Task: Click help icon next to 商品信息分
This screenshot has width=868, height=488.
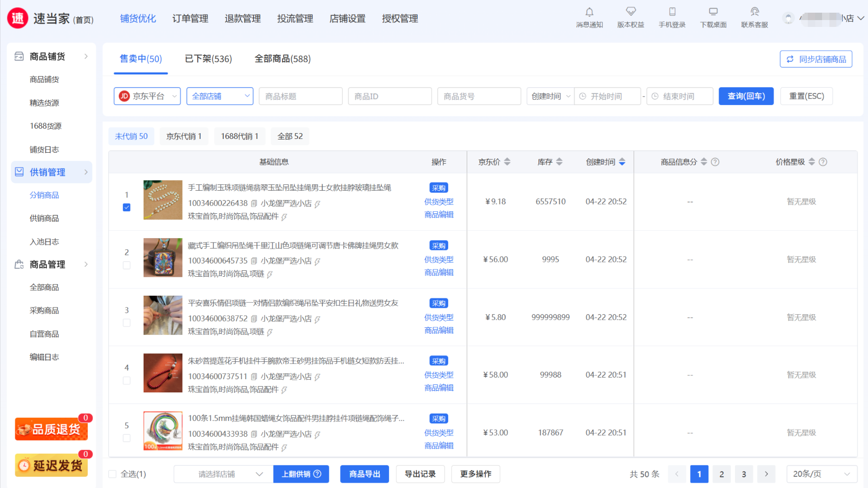Action: [715, 162]
